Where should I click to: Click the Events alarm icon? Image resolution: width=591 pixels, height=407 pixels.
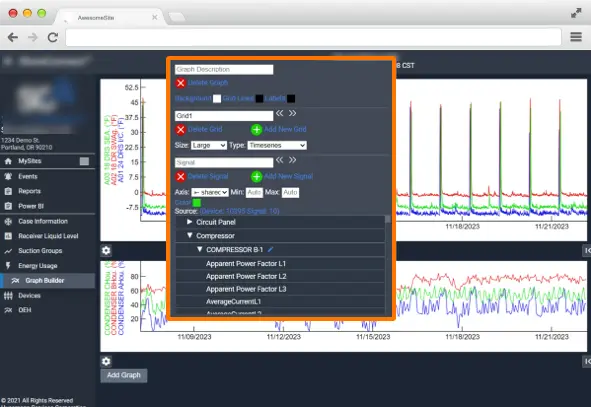click(x=8, y=176)
